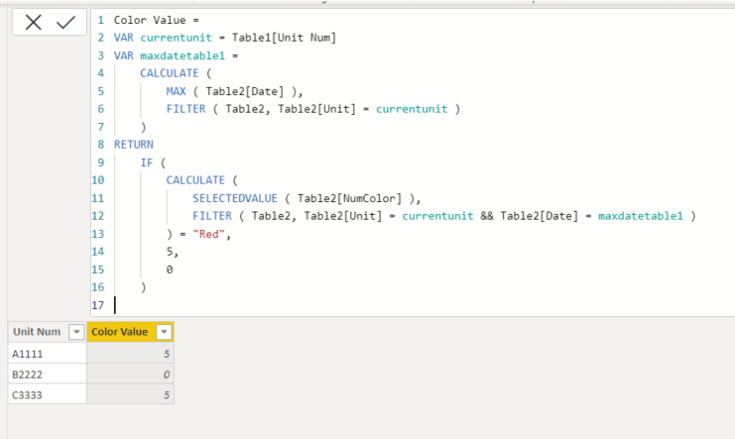Viewport: 735px width, 439px height.
Task: Open the Color Value column filter dropdown
Action: 164,332
